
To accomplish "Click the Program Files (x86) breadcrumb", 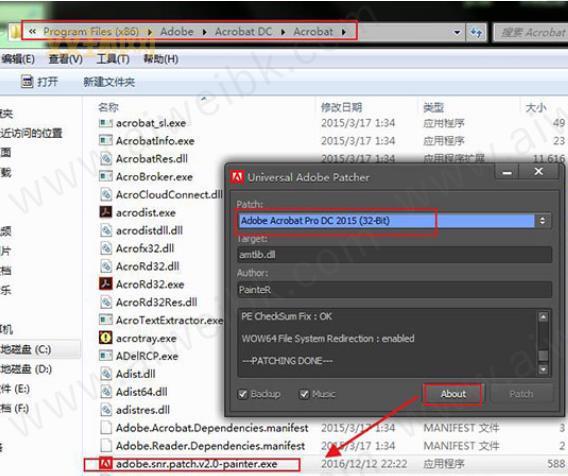I will click(91, 32).
